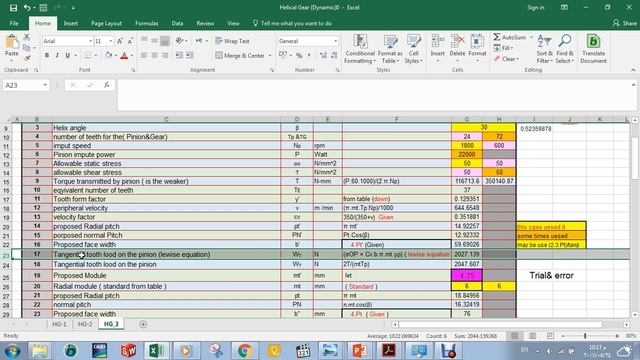Open the font size dropdown

(x=110, y=41)
